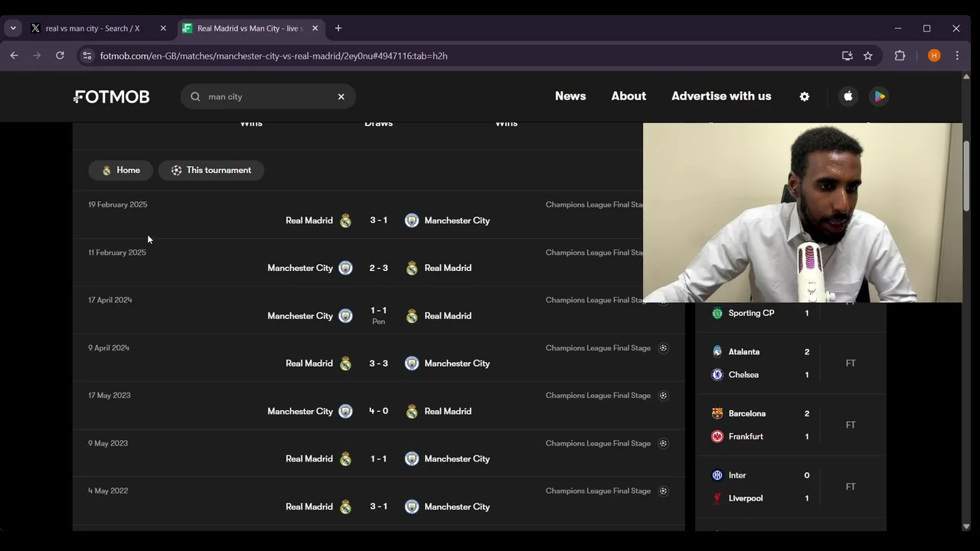
Task: Open the install app icon in address bar
Action: pyautogui.click(x=847, y=56)
